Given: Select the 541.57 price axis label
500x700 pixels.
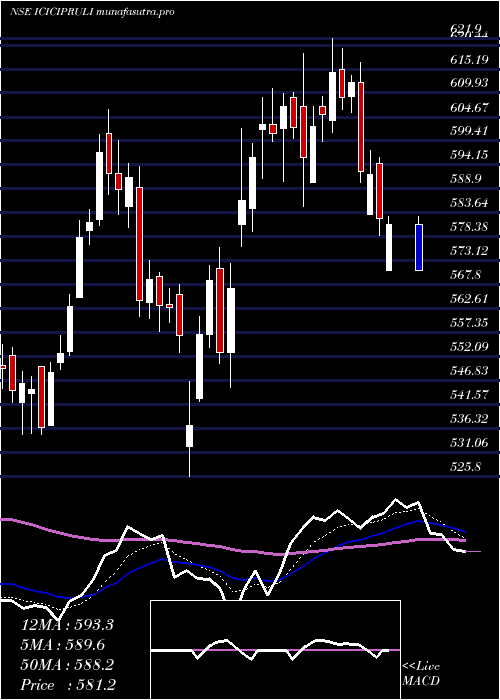Looking at the screenshot, I should [469, 395].
